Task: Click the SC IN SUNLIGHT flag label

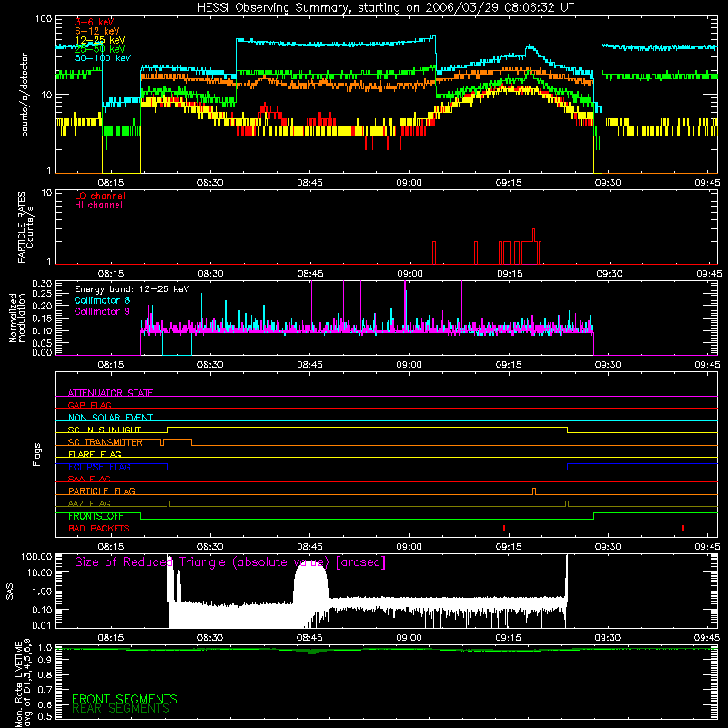Action: click(105, 430)
